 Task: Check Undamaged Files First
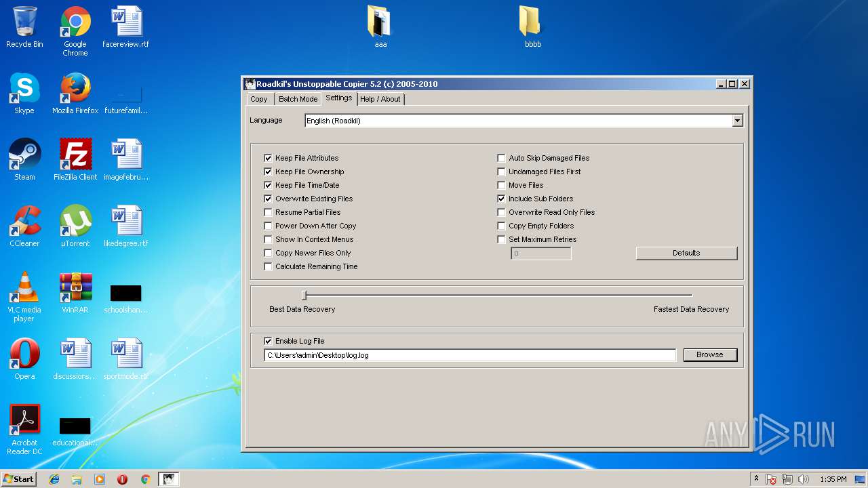point(501,171)
